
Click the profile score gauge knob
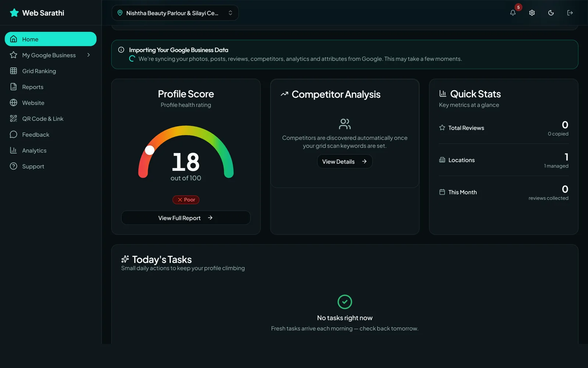150,150
